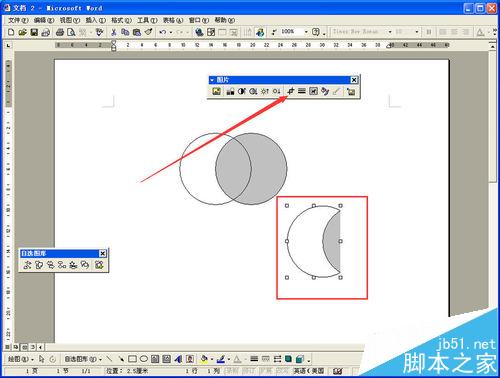This screenshot has width=500, height=378.
Task: Open fill color dropdown arrow
Action: coord(212,359)
